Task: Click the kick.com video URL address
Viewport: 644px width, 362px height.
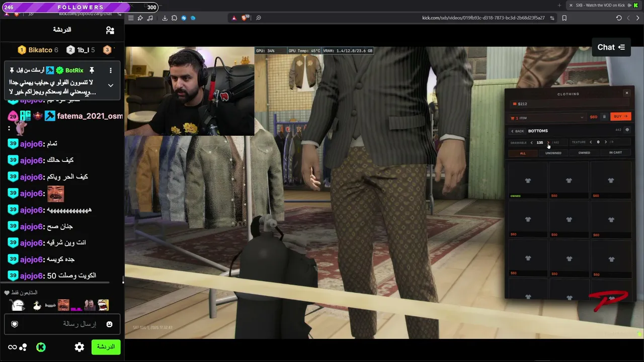Action: [483, 18]
